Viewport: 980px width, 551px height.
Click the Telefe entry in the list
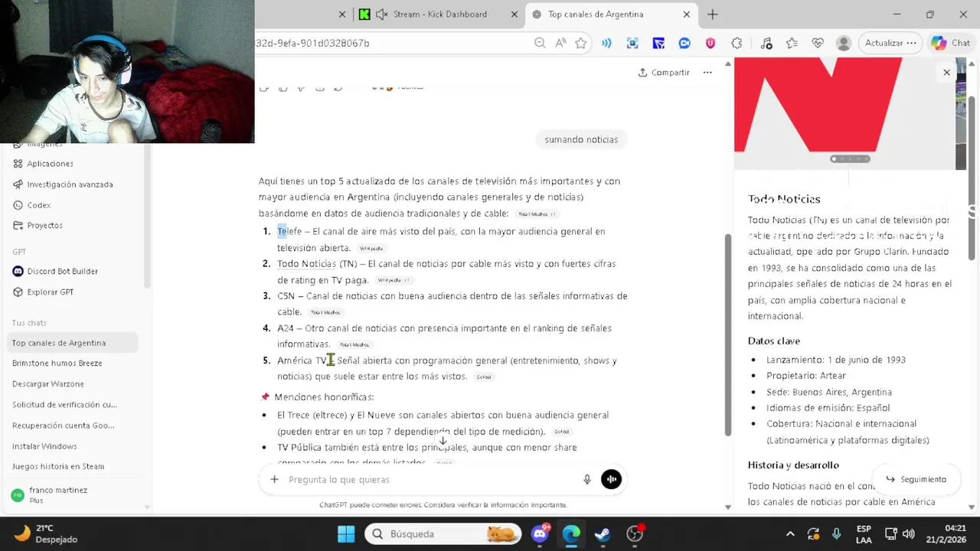pyautogui.click(x=289, y=231)
